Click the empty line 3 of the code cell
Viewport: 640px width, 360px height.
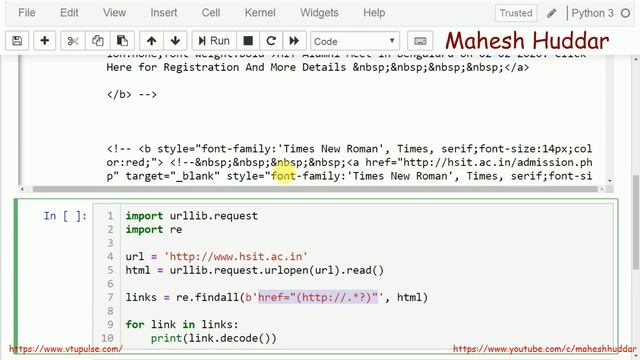pos(367,243)
